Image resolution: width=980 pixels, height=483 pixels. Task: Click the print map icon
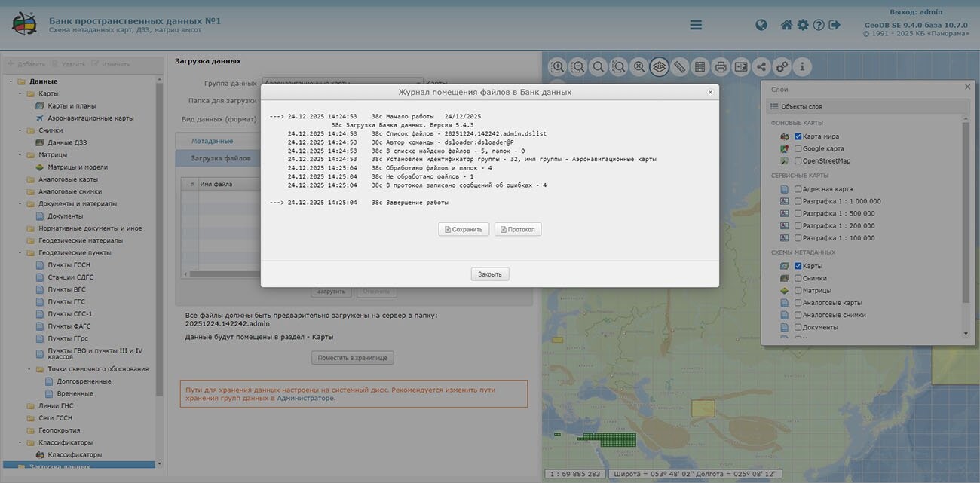point(721,67)
